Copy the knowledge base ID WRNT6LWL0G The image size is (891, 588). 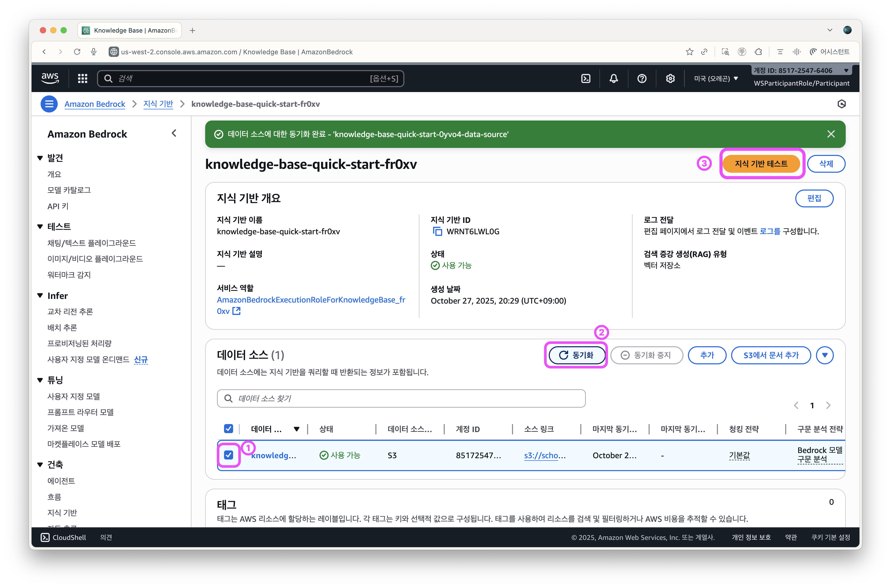click(437, 231)
